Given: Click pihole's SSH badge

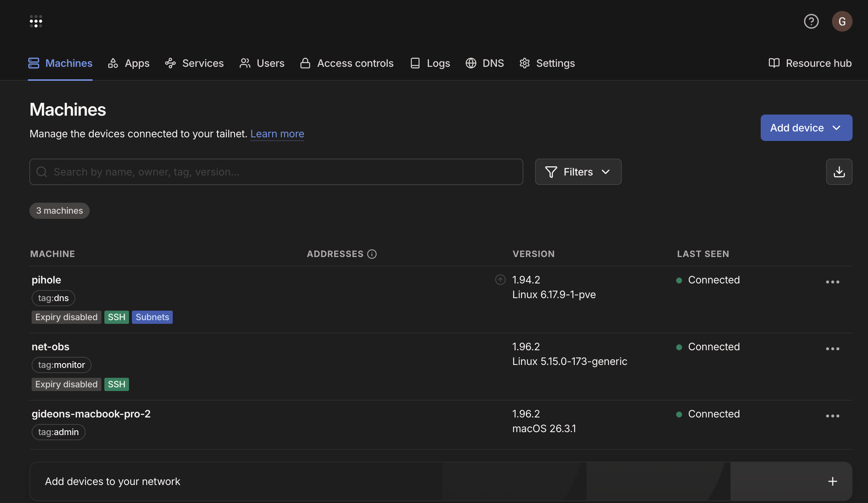Looking at the screenshot, I should 116,317.
